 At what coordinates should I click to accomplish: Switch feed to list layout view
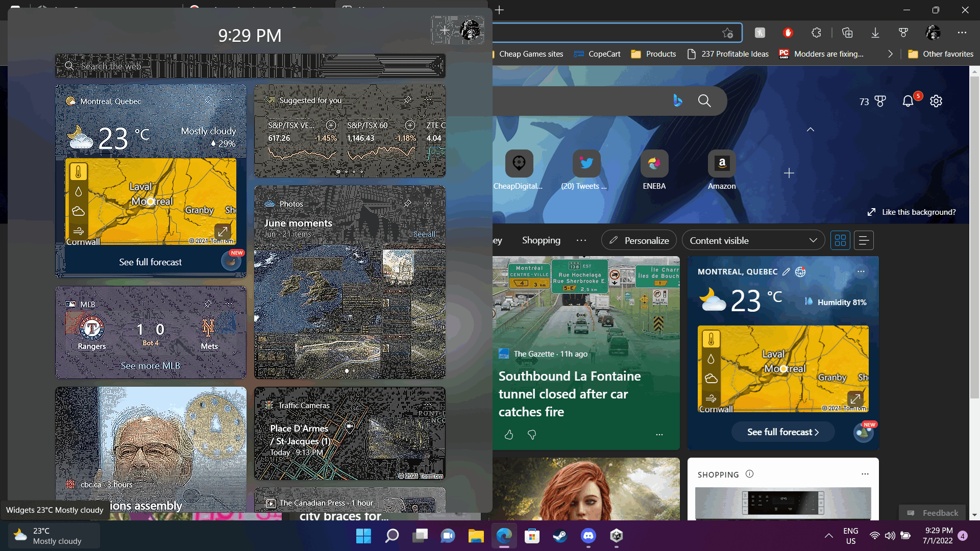click(864, 240)
